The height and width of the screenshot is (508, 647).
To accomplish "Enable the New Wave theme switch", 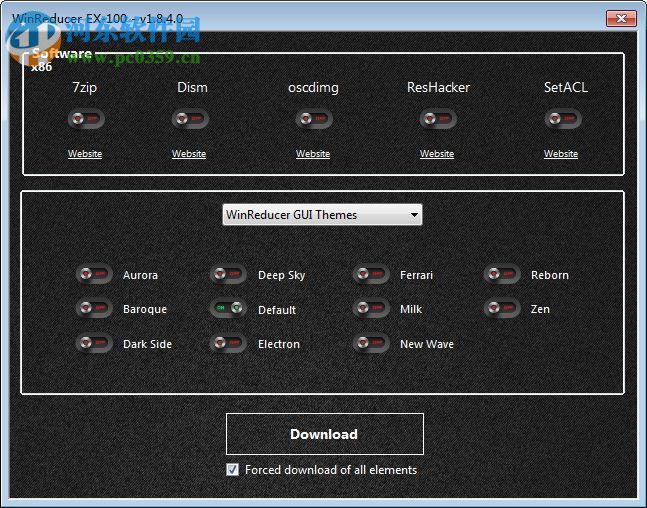I will tap(371, 343).
